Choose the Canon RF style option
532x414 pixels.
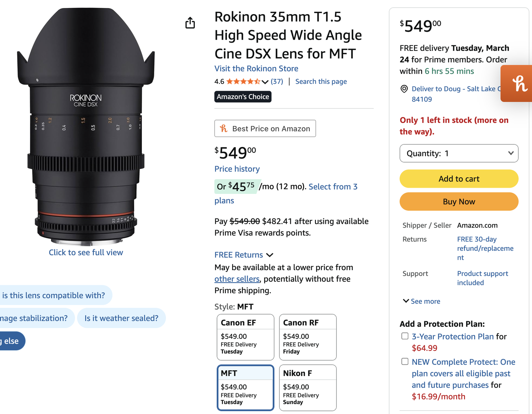coord(308,337)
